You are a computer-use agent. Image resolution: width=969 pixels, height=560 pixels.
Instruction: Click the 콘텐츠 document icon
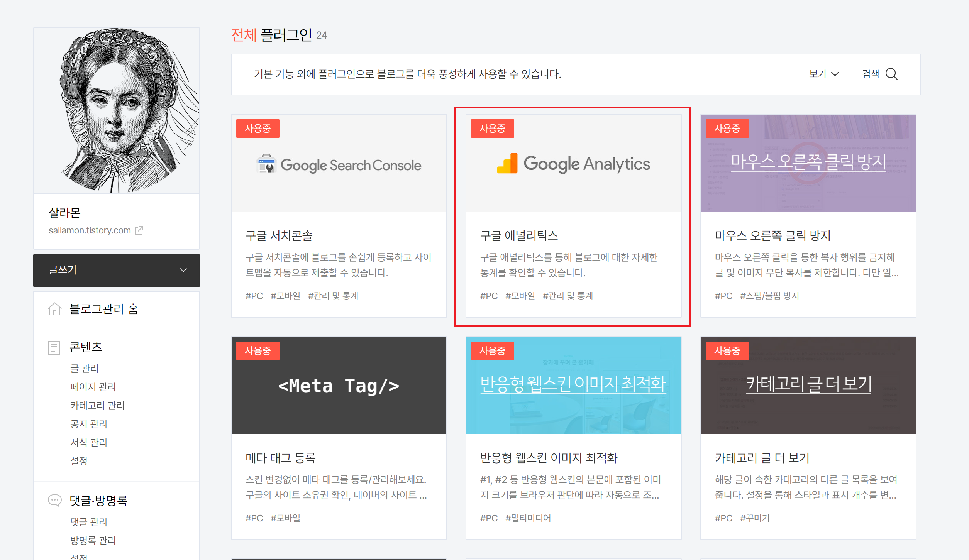(x=54, y=347)
